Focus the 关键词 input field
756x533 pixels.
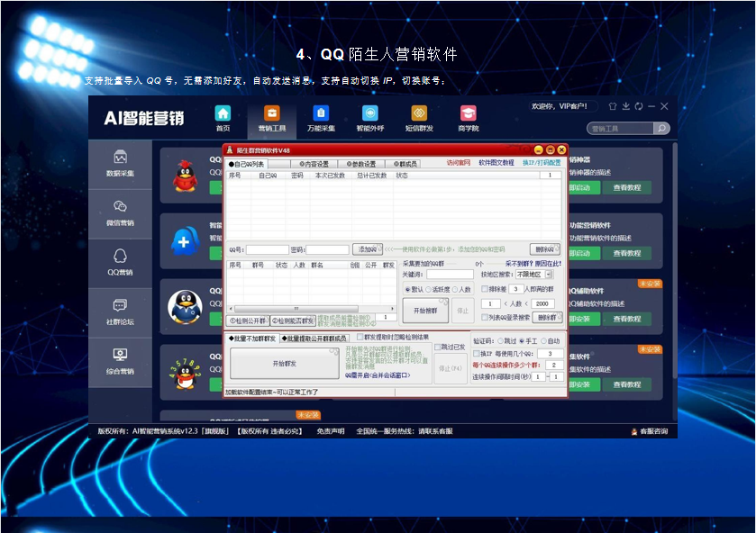coord(450,275)
